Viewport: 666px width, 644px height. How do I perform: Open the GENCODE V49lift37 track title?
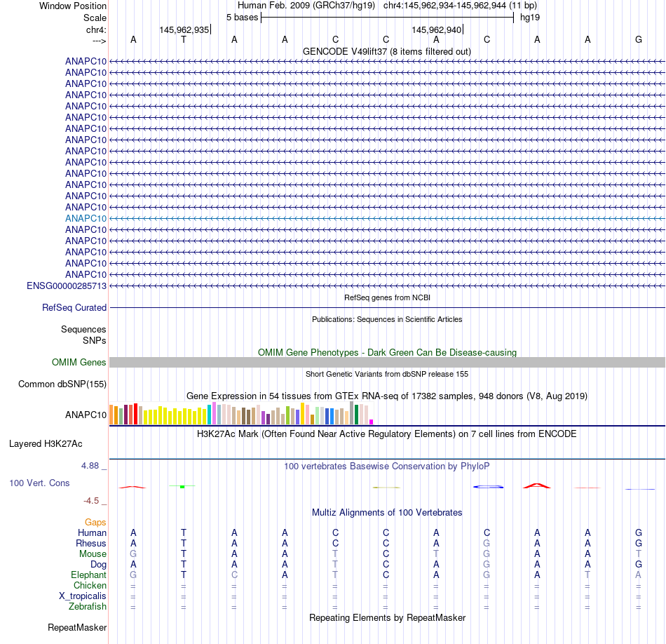click(387, 52)
